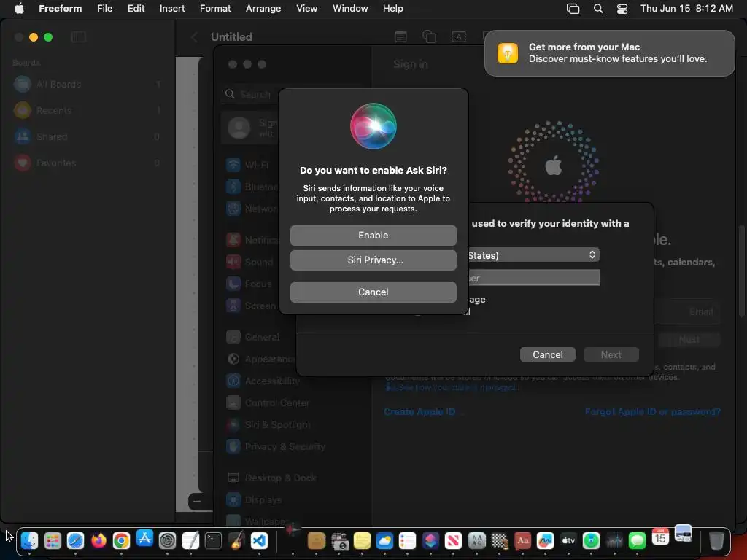Open Control Center from menu bar
747x560 pixels.
[622, 9]
